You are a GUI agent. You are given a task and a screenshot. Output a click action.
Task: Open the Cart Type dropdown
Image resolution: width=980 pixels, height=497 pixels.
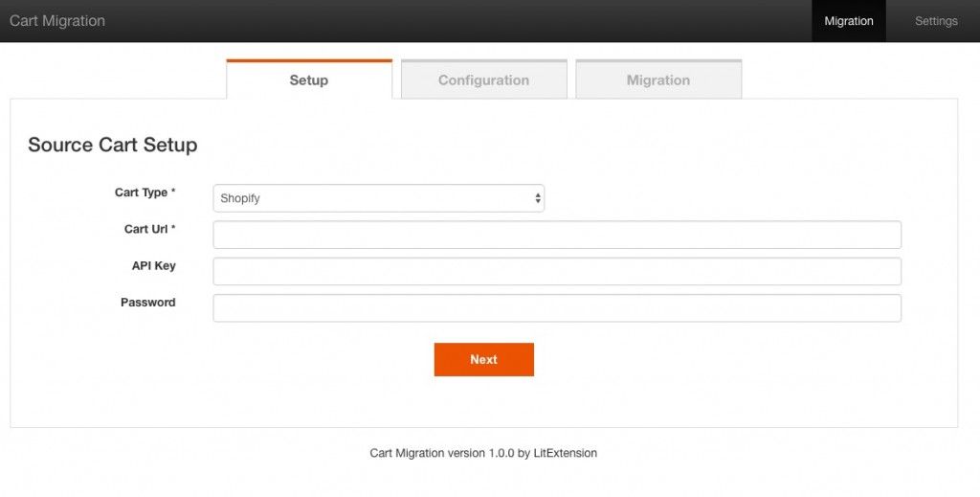[x=379, y=198]
